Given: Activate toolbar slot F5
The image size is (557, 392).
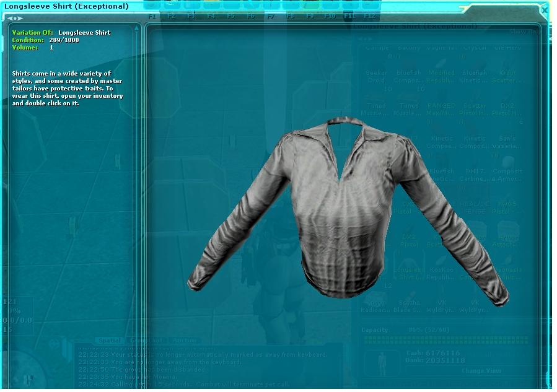Looking at the screenshot, I should coord(231,16).
